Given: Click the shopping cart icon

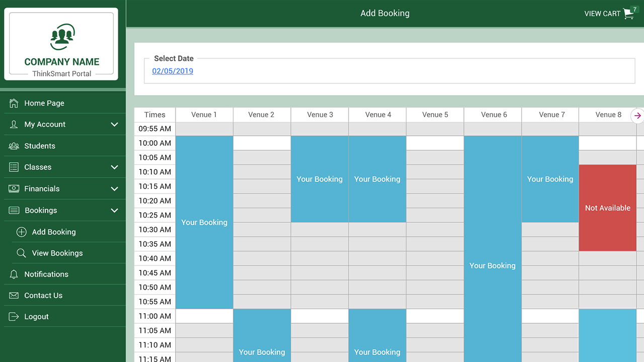Looking at the screenshot, I should click(628, 14).
